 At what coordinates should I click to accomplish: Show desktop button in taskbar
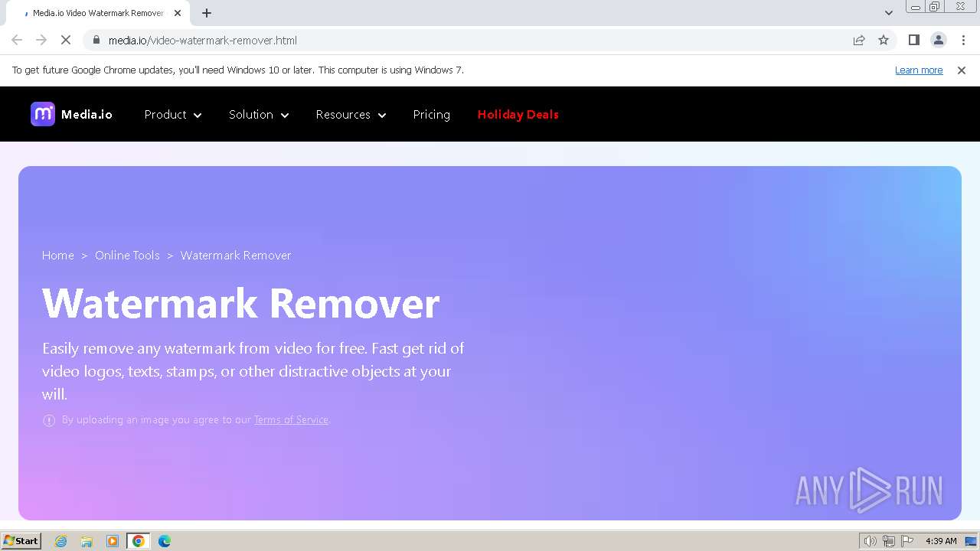(972, 541)
